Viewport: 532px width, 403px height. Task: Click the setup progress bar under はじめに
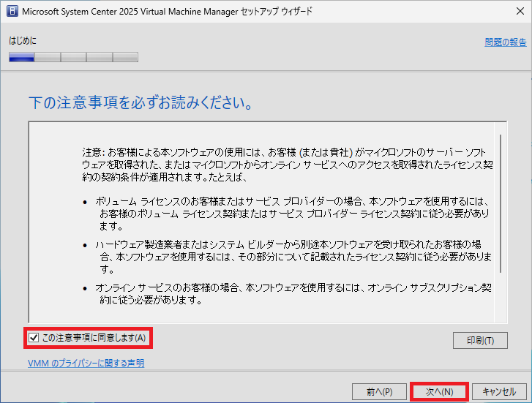(73, 57)
